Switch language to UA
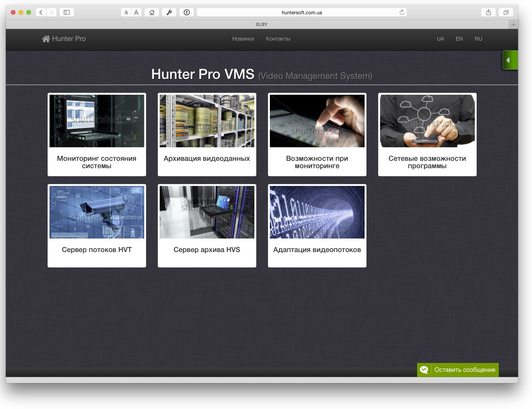532x409 pixels. click(440, 39)
